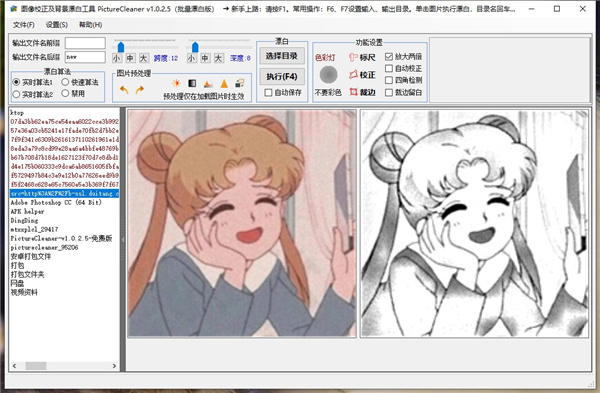Set 跨度 to 中

coord(130,58)
